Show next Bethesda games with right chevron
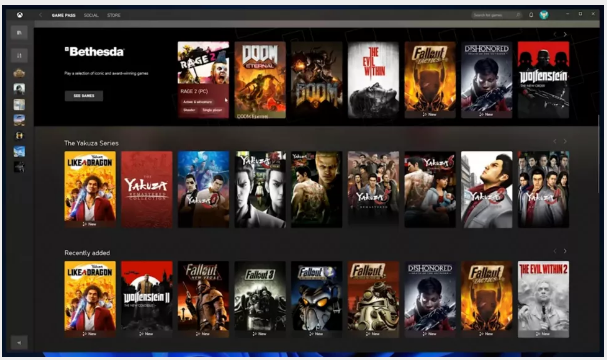The image size is (607, 360). pyautogui.click(x=565, y=34)
